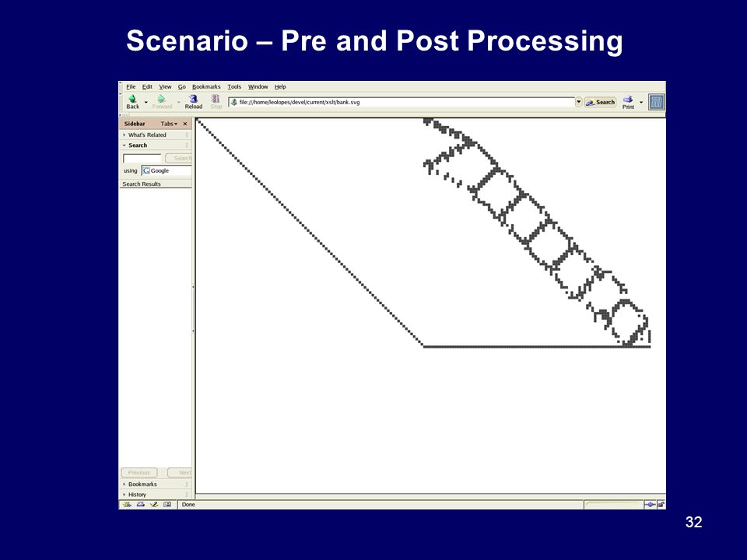
Task: Open the Help menu
Action: pos(280,86)
